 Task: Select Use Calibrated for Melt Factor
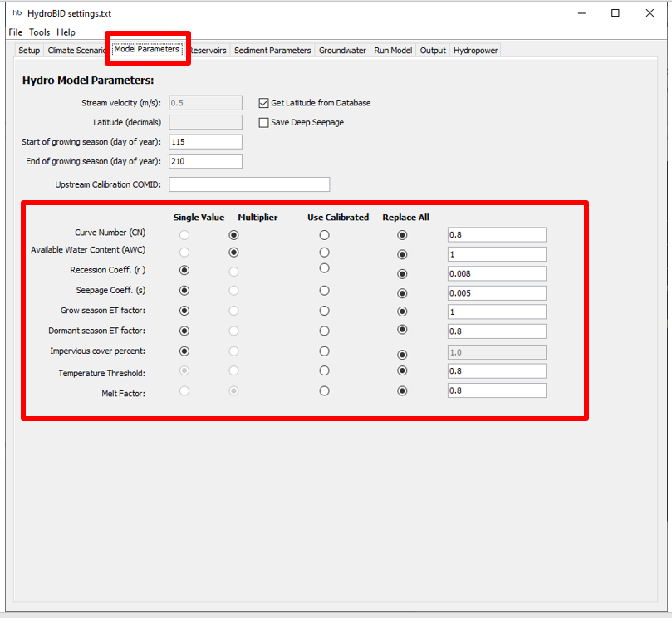pos(325,390)
